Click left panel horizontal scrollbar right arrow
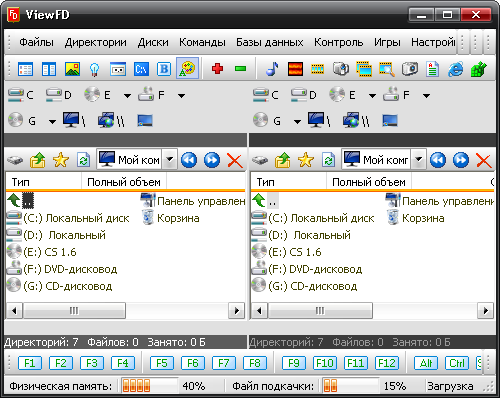The width and height of the screenshot is (500, 398). (x=237, y=311)
